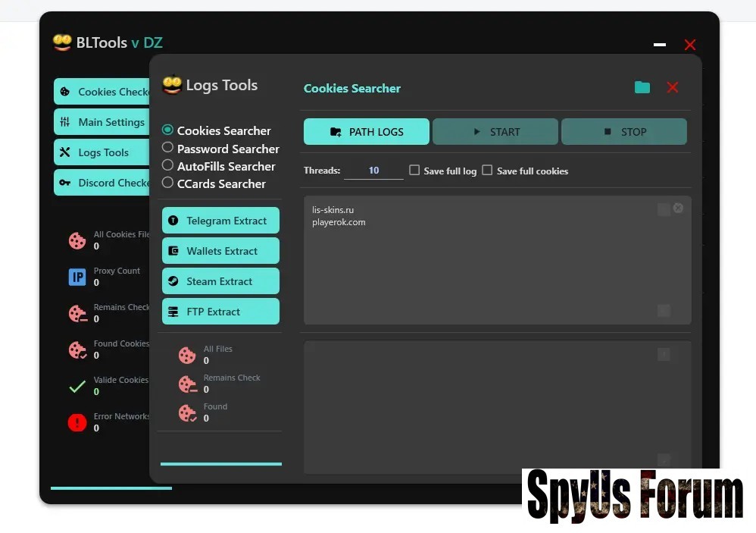
Task: Switch to Discord Checker in the sidebar
Action: pos(102,183)
